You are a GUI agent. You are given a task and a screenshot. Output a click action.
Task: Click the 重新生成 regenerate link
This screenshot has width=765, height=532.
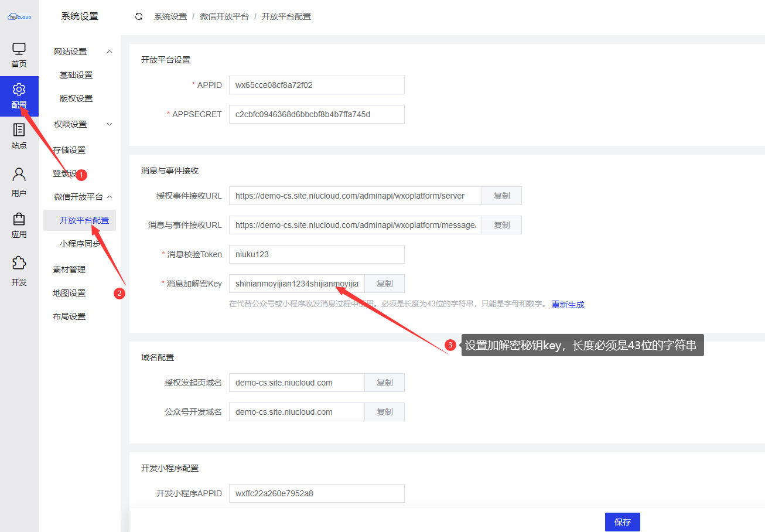[568, 305]
